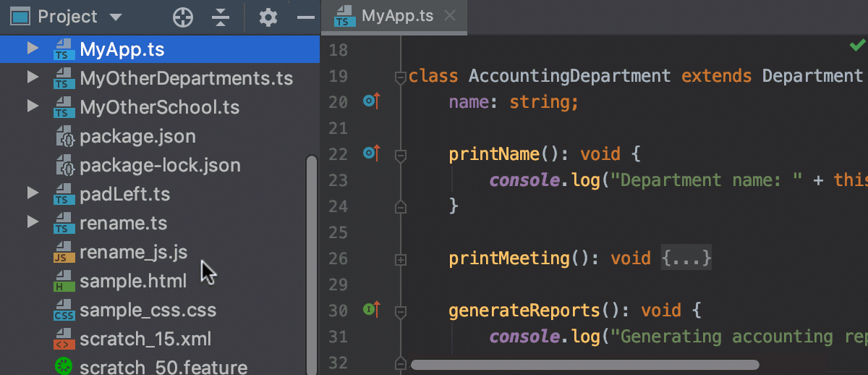Click the HTML file icon of sample.html

[x=64, y=282]
